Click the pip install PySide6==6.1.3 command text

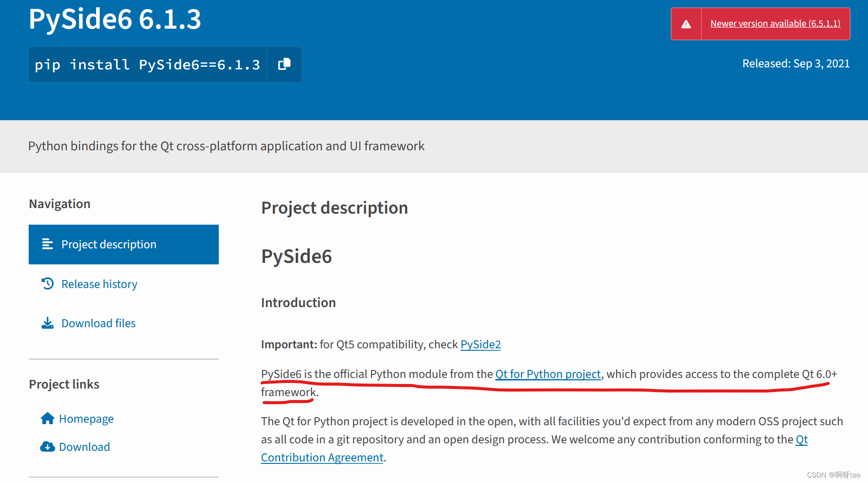pos(147,65)
